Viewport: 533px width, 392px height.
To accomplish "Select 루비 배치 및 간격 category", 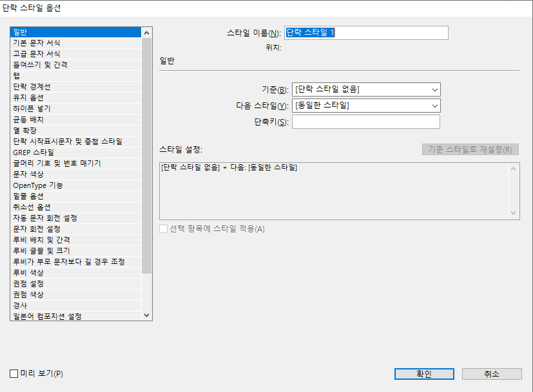I will coord(75,240).
